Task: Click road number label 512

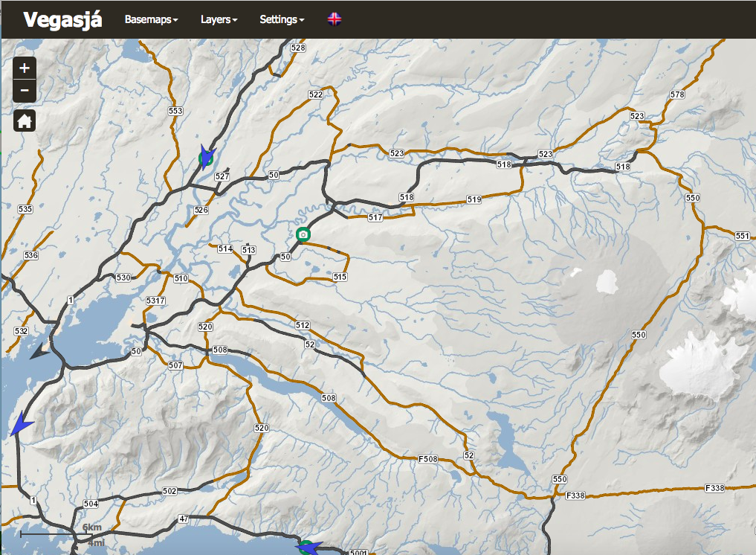Action: click(x=303, y=325)
